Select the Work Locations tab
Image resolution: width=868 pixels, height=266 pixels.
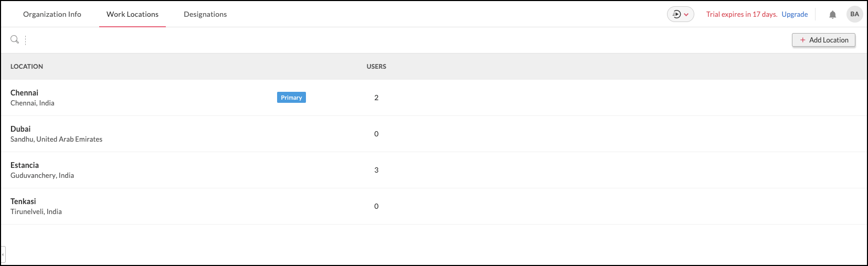pyautogui.click(x=132, y=14)
